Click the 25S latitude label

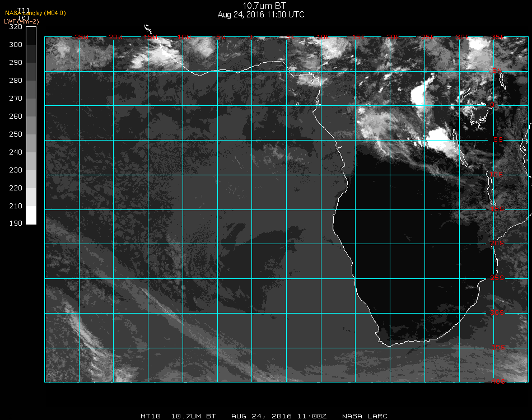coord(497,278)
